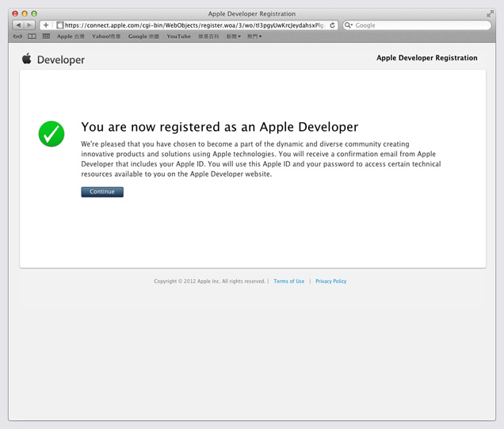Viewport: 504px width, 429px height.
Task: Click the Safari back arrow button
Action: 18,25
